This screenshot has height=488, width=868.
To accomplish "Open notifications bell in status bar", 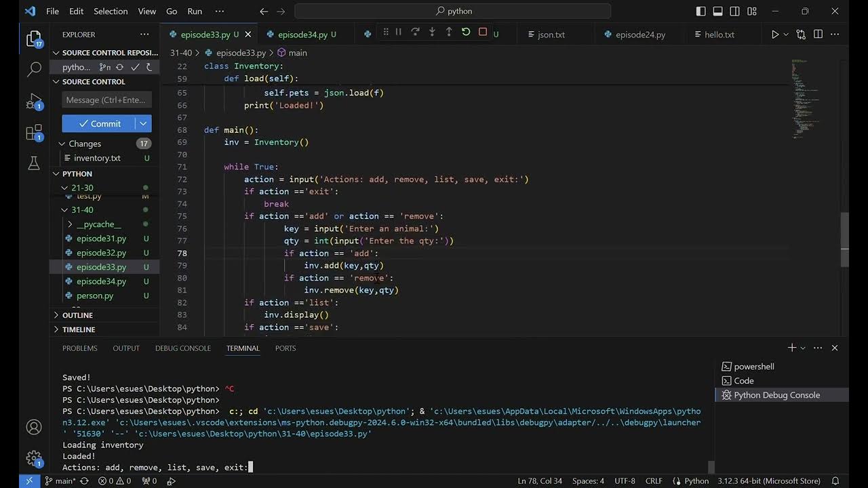I will pyautogui.click(x=836, y=481).
